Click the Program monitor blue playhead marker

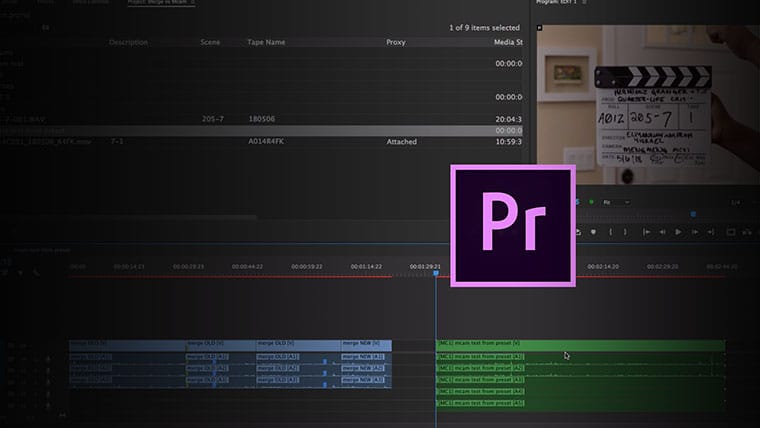693,214
